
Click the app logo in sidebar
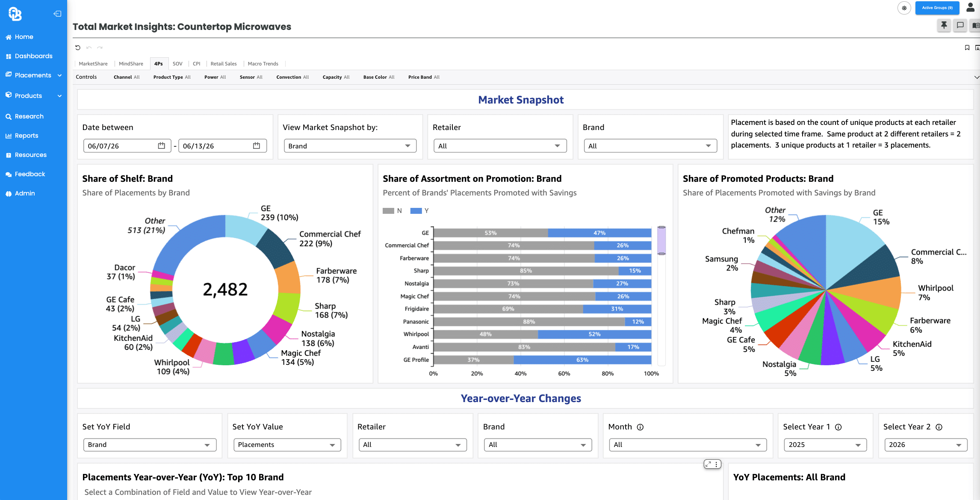click(15, 14)
